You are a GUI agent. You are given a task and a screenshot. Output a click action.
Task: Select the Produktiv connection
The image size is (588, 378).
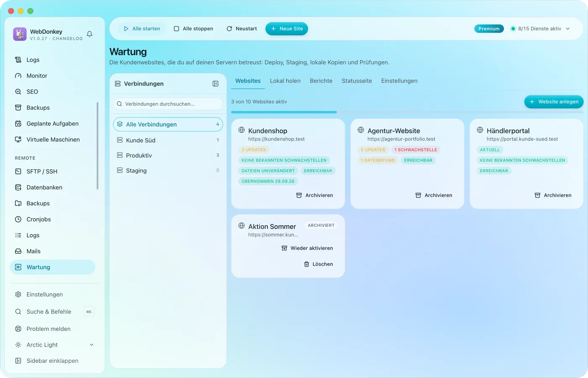168,155
